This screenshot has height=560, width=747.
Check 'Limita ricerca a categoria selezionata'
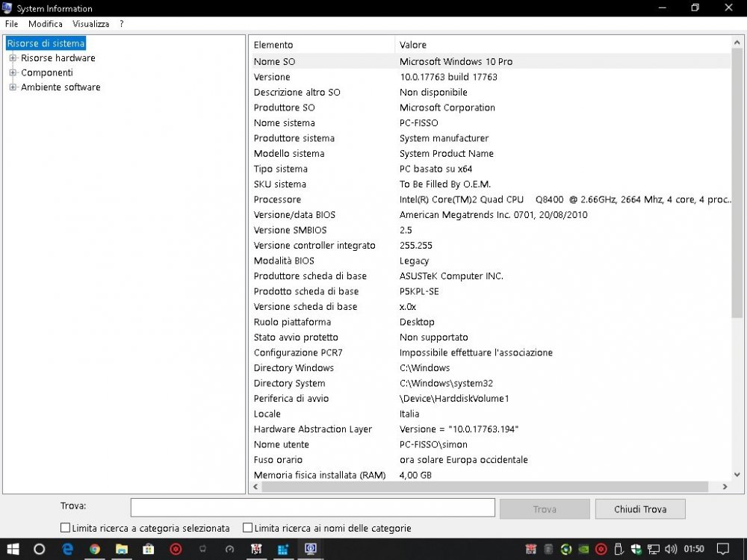point(65,528)
